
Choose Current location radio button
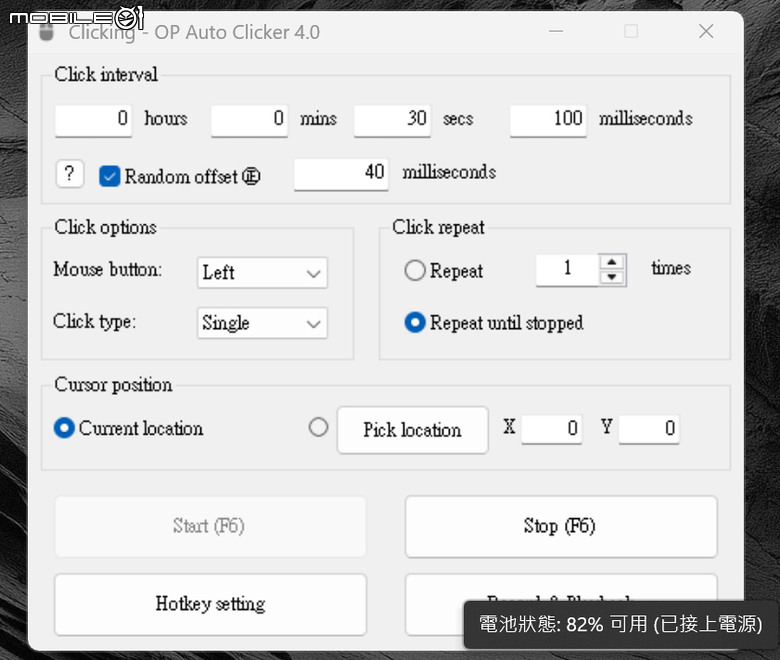(x=64, y=428)
